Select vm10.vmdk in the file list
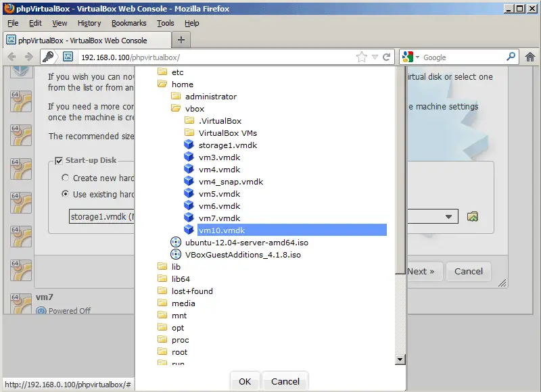Viewport: 541px width, 392px height. 292,230
